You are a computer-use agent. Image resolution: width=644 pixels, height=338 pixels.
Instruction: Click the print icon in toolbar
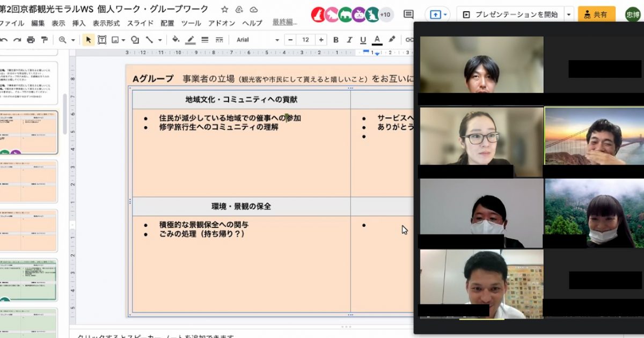[31, 40]
